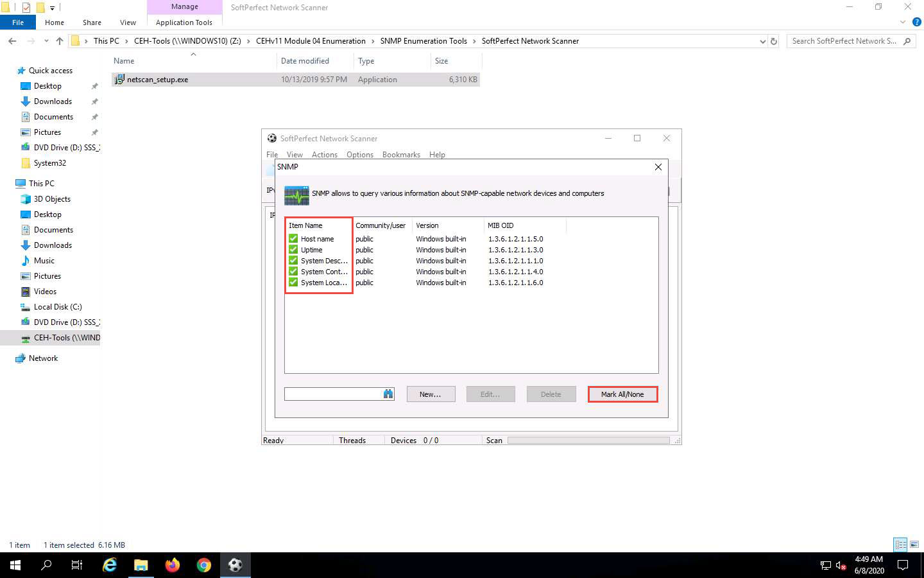
Task: Click the greyed Edit... button
Action: [x=490, y=394]
